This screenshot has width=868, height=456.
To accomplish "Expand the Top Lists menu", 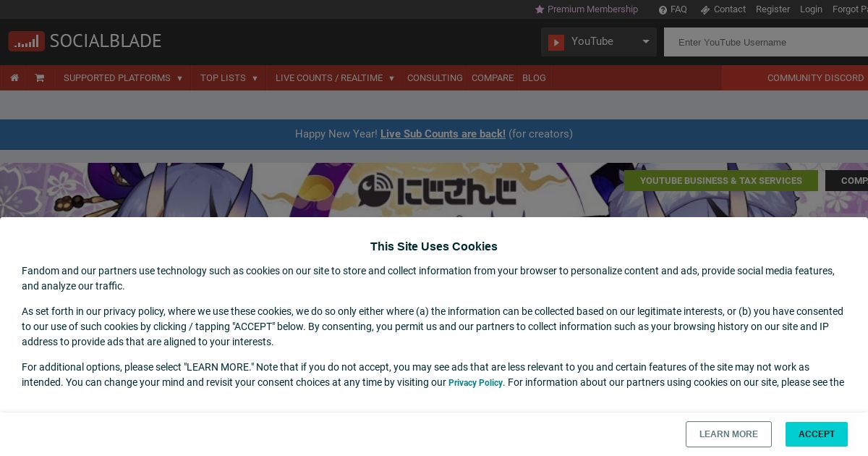I will pyautogui.click(x=229, y=77).
